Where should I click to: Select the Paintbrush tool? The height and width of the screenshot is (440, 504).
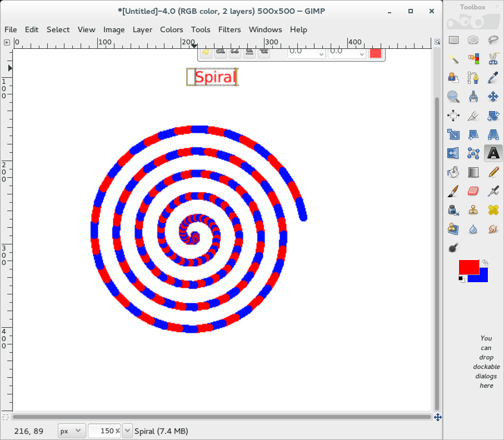[x=454, y=191]
